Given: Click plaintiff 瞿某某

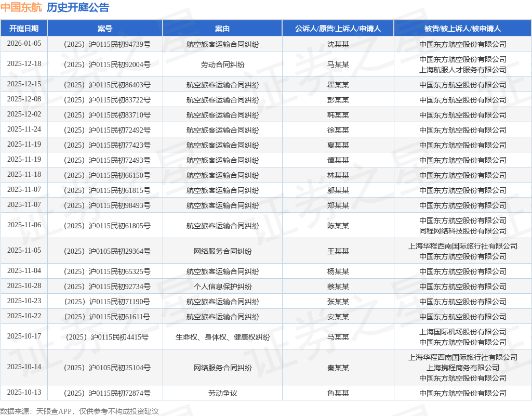Looking at the screenshot, I should [x=338, y=85].
